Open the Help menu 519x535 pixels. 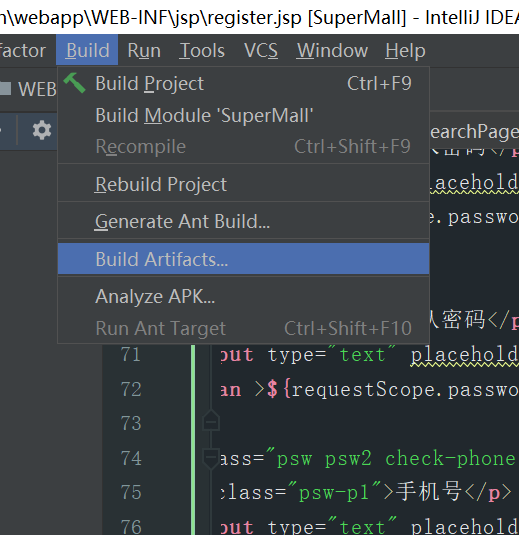click(405, 50)
